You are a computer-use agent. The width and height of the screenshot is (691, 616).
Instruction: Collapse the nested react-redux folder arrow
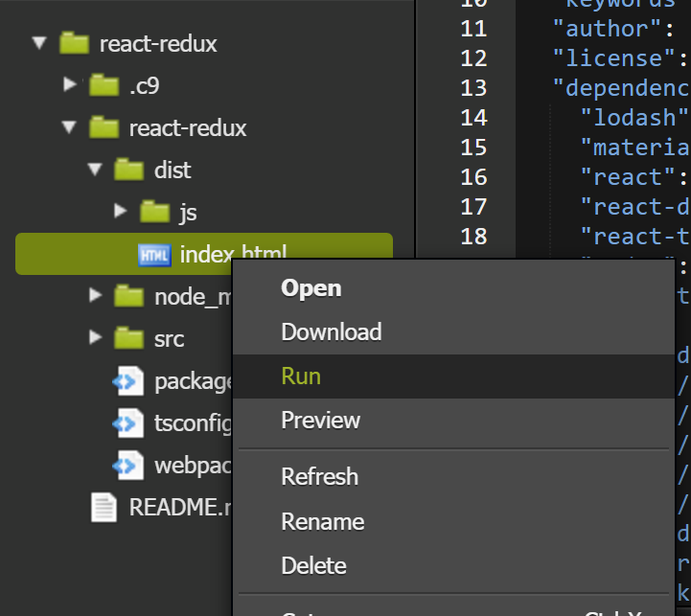pos(69,127)
